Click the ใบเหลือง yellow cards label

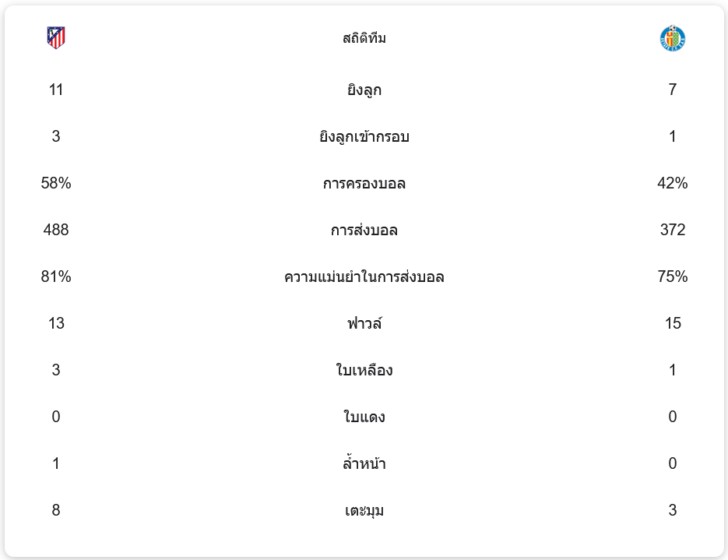(x=364, y=371)
